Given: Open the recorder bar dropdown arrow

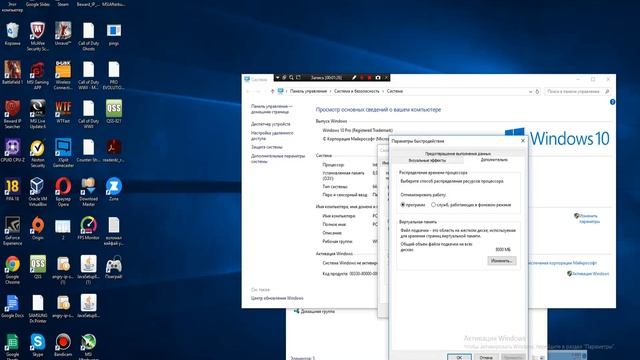Looking at the screenshot, I should pos(278,77).
